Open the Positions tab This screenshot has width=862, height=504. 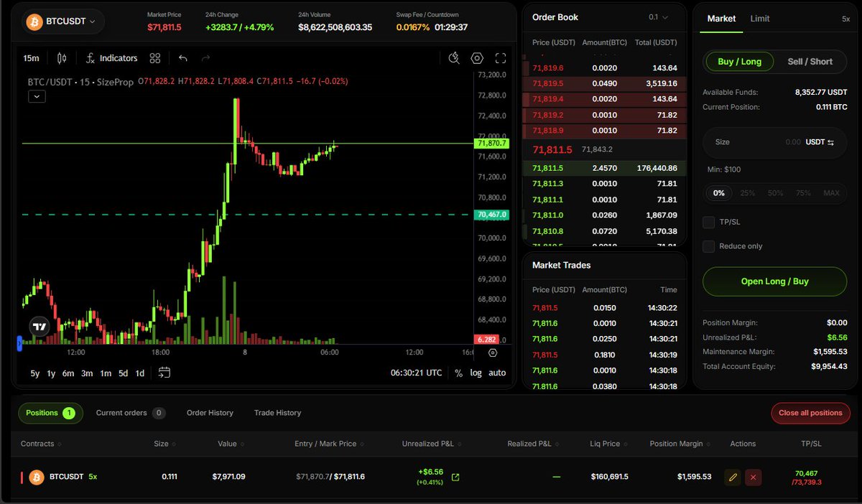click(50, 413)
